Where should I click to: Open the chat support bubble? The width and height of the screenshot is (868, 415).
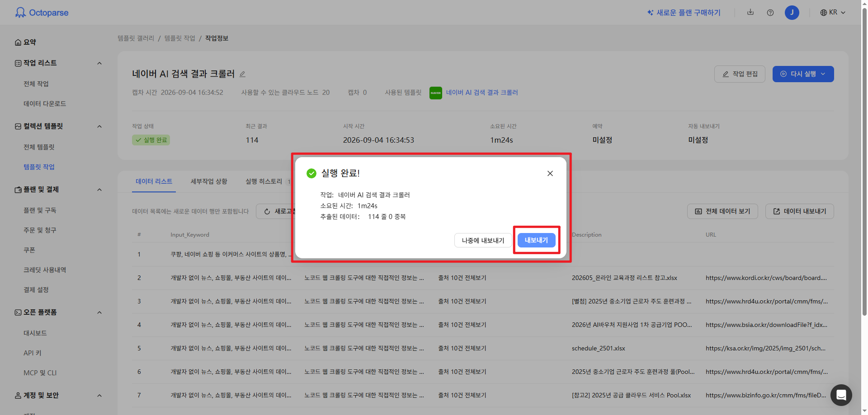click(841, 395)
